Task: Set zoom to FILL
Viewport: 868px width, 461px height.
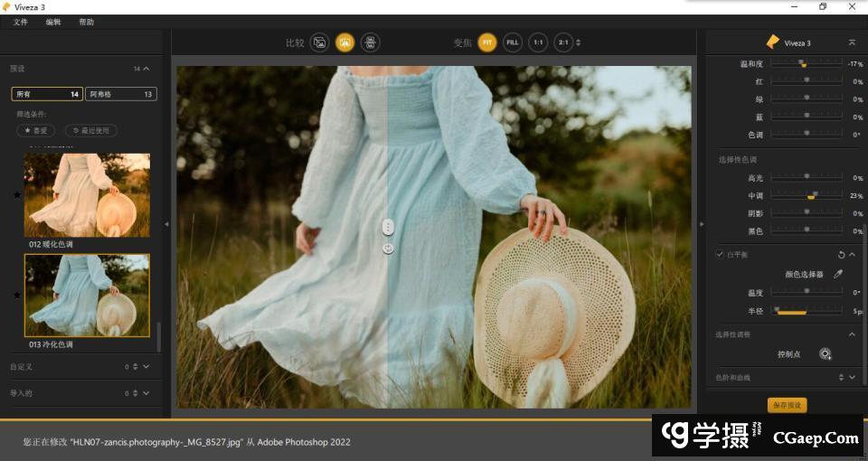Action: pyautogui.click(x=513, y=42)
